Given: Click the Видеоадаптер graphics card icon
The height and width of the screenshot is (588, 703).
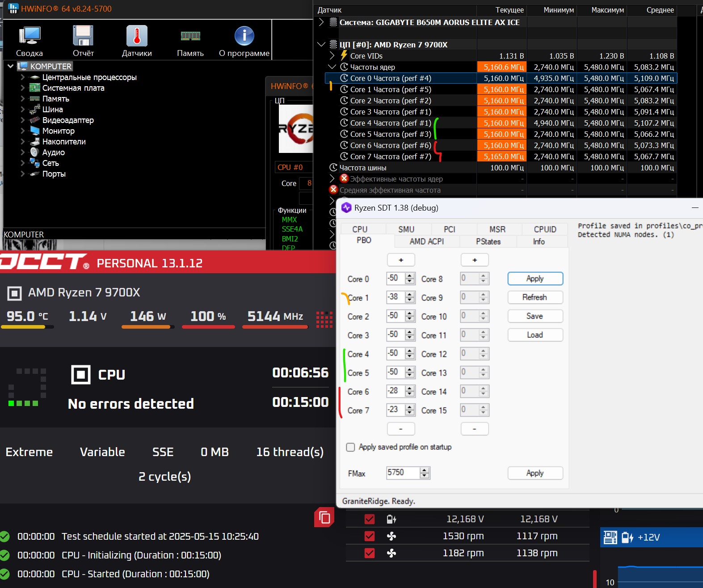Looking at the screenshot, I should tap(35, 120).
